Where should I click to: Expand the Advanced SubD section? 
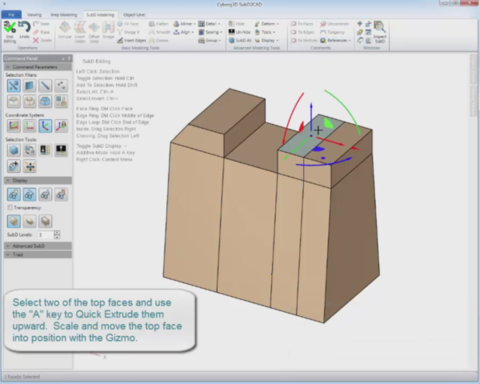[x=38, y=246]
